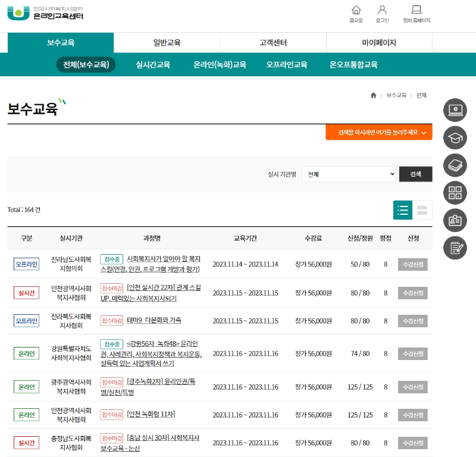Switch to the 마이페이지 tab
The image size is (476, 457).
378,42
